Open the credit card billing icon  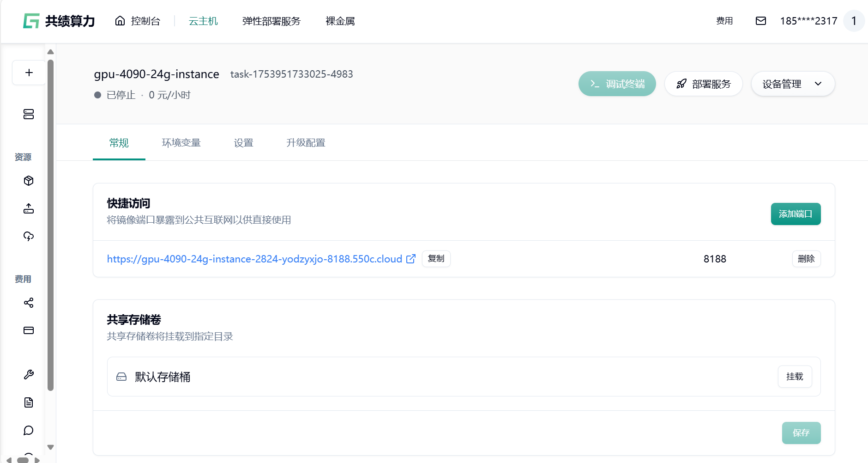[x=29, y=330]
